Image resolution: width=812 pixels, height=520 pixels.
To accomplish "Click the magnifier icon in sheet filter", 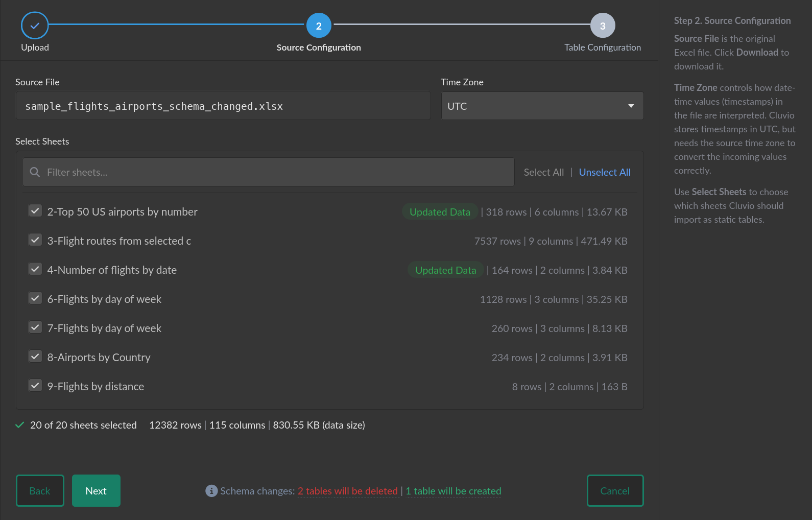I will pos(35,172).
